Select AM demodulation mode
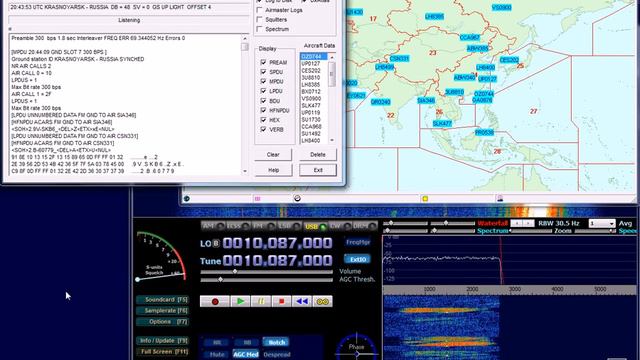The image size is (640, 360). point(213,226)
